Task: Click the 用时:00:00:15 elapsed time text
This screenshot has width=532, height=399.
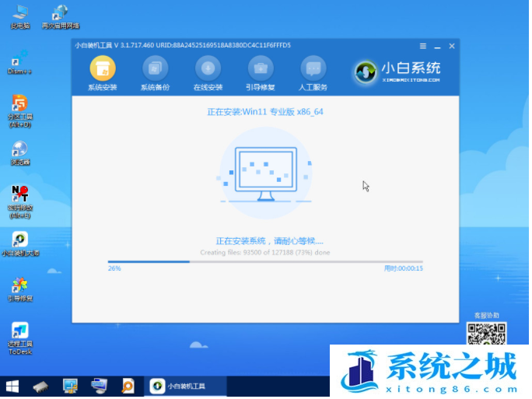Action: coord(404,268)
